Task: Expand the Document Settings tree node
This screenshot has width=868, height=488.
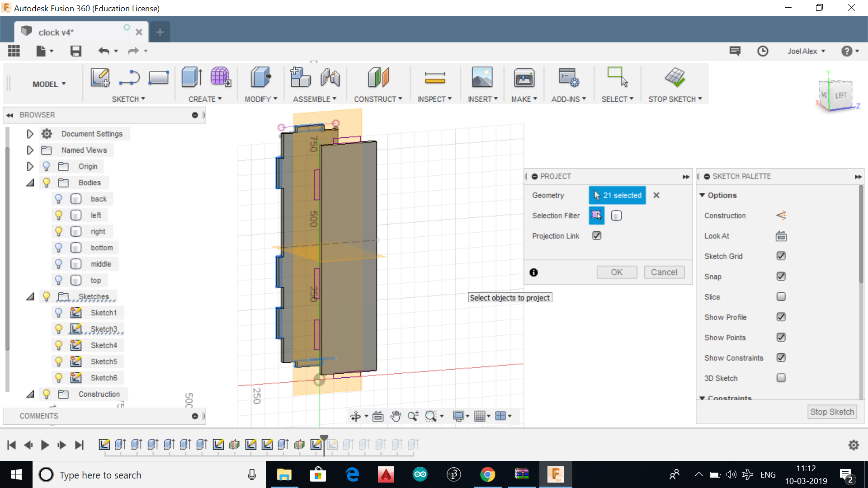Action: (x=30, y=134)
